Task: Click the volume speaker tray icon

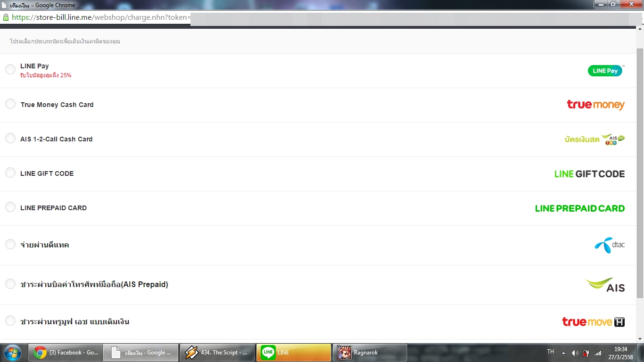Action: coord(575,353)
